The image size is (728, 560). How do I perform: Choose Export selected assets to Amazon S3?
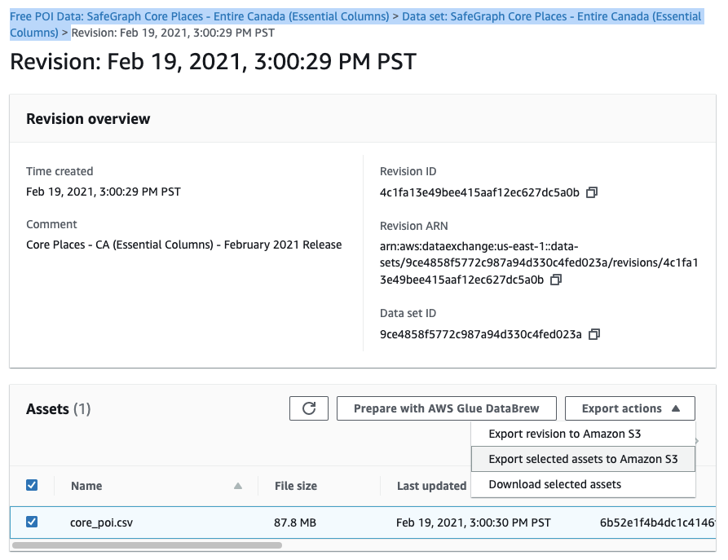pyautogui.click(x=583, y=459)
